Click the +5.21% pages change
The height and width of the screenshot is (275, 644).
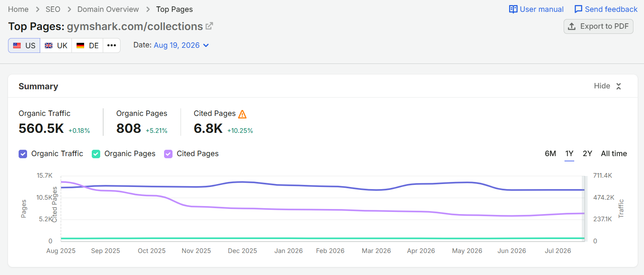coord(156,131)
